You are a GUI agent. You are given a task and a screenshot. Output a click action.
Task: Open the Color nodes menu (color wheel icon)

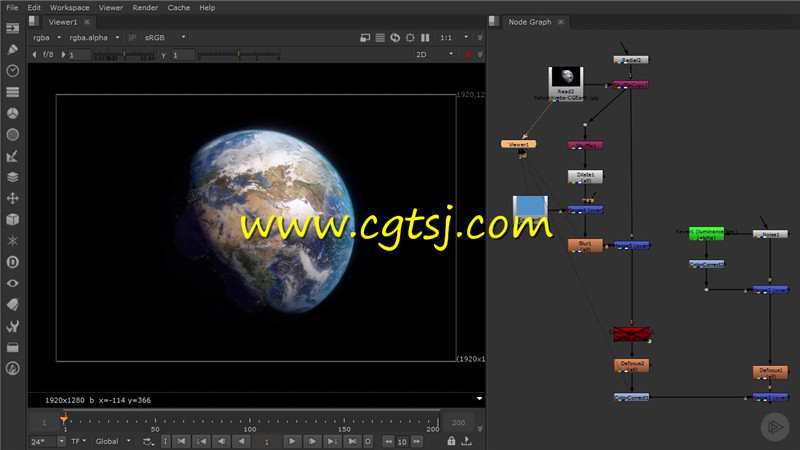click(13, 113)
